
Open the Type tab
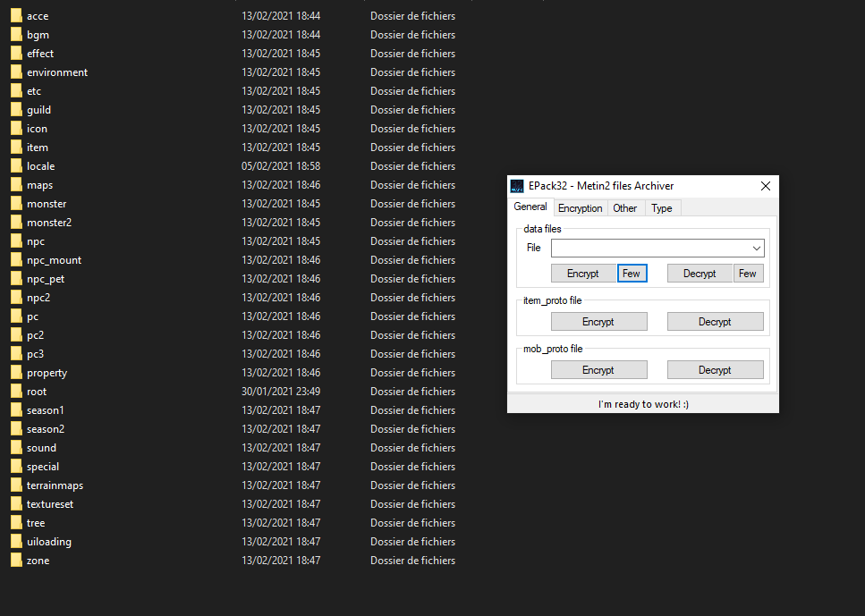[661, 208]
